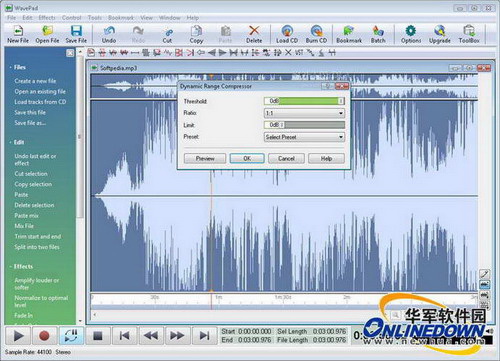Click 'Create a new file' link

[x=35, y=81]
